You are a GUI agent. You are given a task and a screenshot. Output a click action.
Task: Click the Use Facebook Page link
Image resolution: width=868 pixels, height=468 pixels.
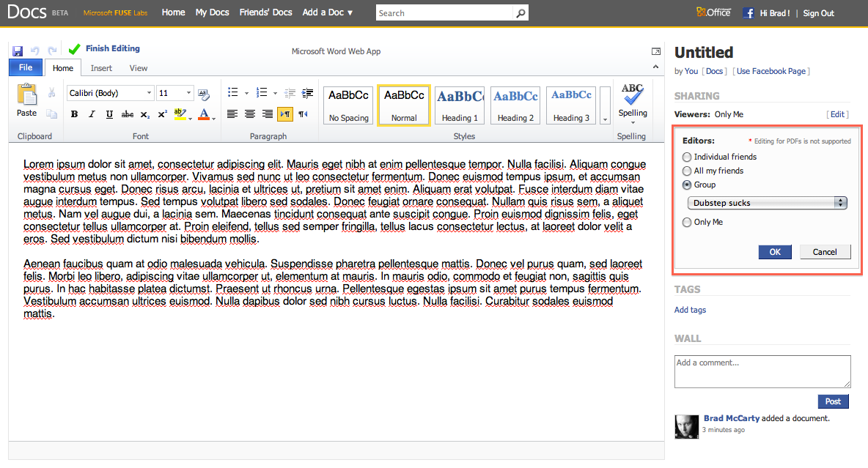click(x=771, y=71)
